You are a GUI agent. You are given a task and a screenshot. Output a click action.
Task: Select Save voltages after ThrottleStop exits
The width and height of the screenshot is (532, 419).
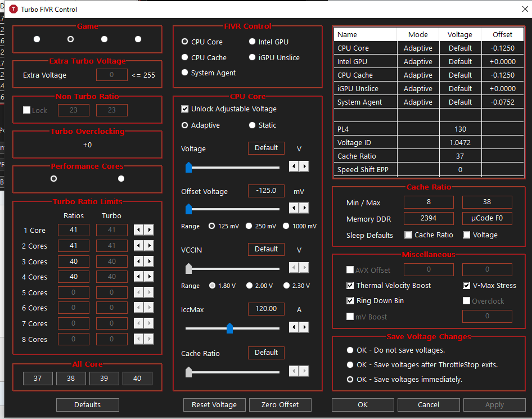point(422,364)
